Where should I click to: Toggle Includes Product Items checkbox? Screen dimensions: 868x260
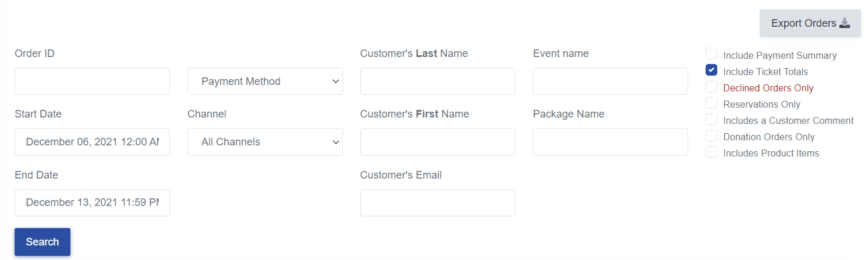click(x=711, y=152)
